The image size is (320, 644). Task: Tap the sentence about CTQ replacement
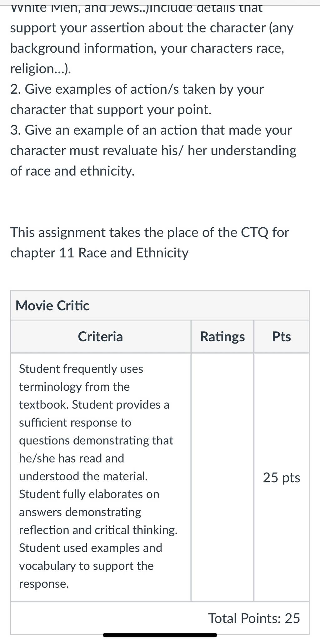coord(150,243)
